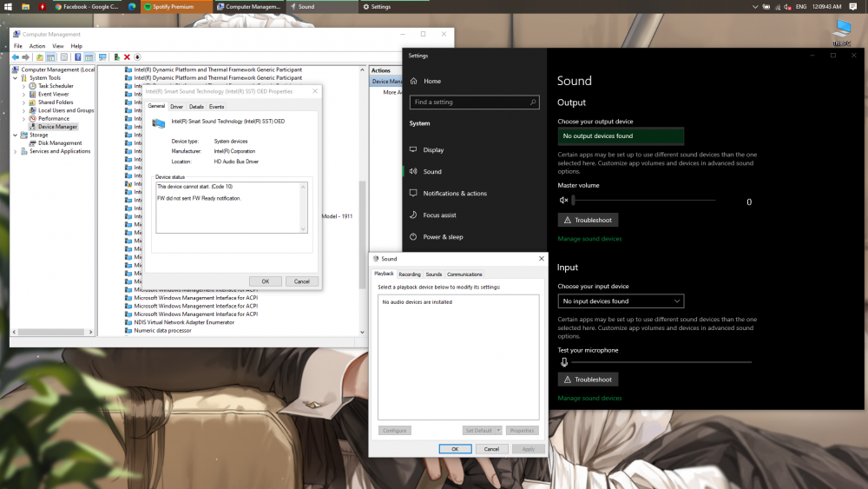
Task: Click Troubleshoot under Test your microphone
Action: click(588, 380)
